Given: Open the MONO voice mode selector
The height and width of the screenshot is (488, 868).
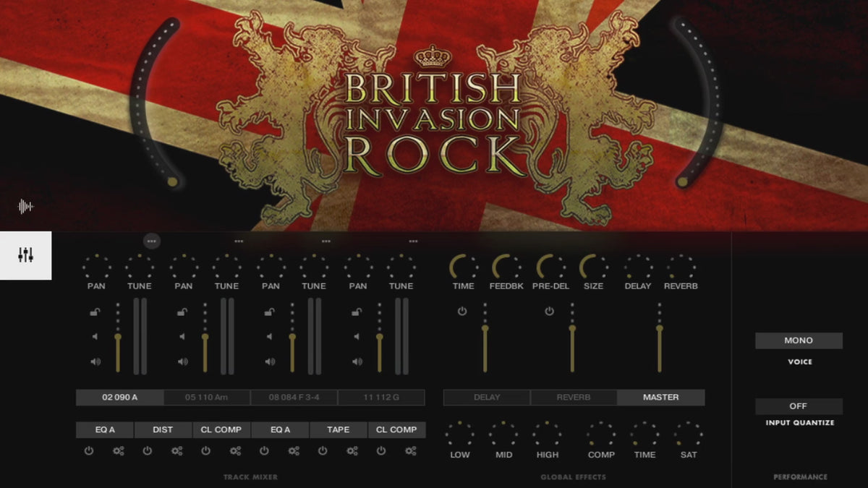Looking at the screenshot, I should pos(799,341).
